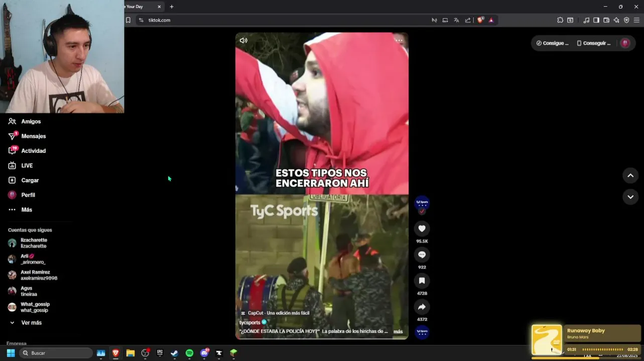The image size is (644, 361).
Task: Click the yellow progress bar under music widget
Action: tap(586, 357)
